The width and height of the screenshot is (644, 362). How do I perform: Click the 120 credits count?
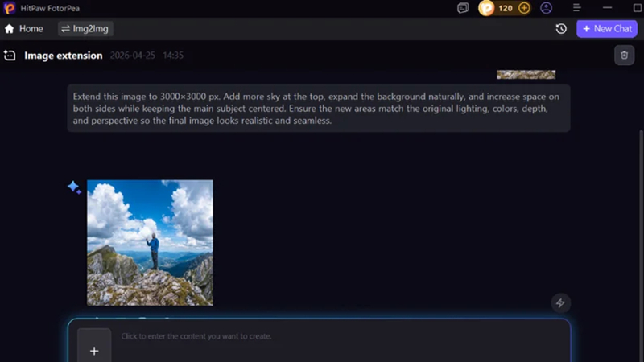tap(506, 8)
